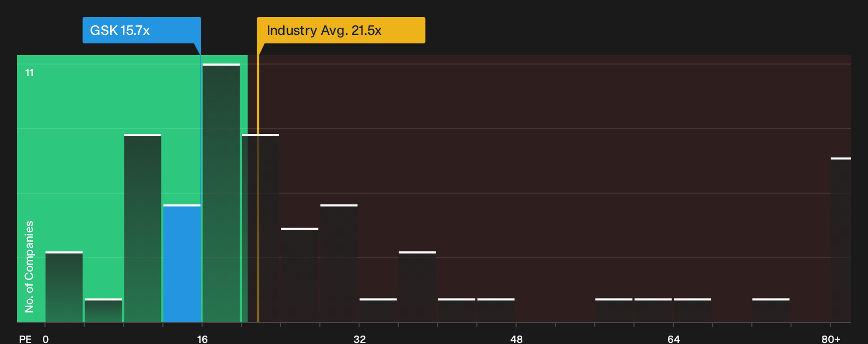Click the 80+ axis label
Image resolution: width=868 pixels, height=344 pixels.
click(x=830, y=339)
